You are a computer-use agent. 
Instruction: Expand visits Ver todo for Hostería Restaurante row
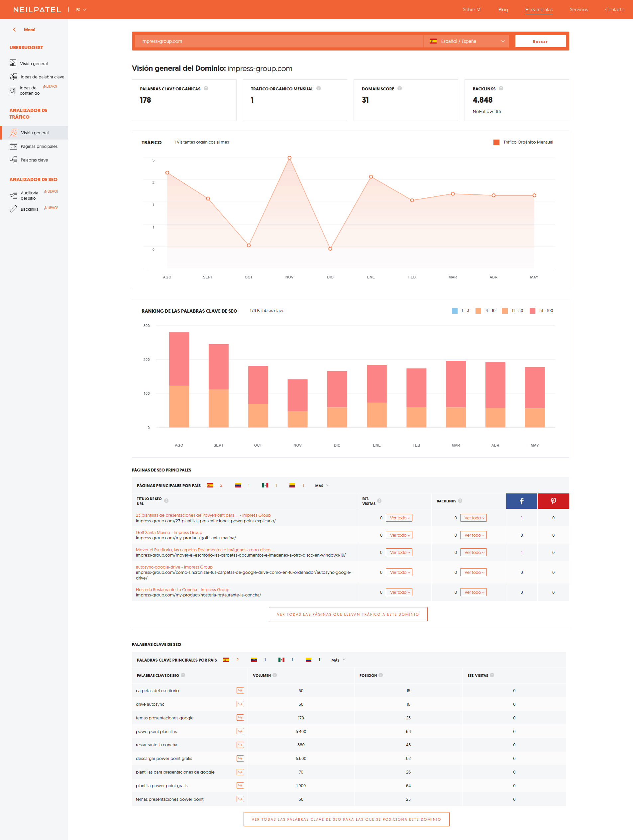click(x=399, y=592)
